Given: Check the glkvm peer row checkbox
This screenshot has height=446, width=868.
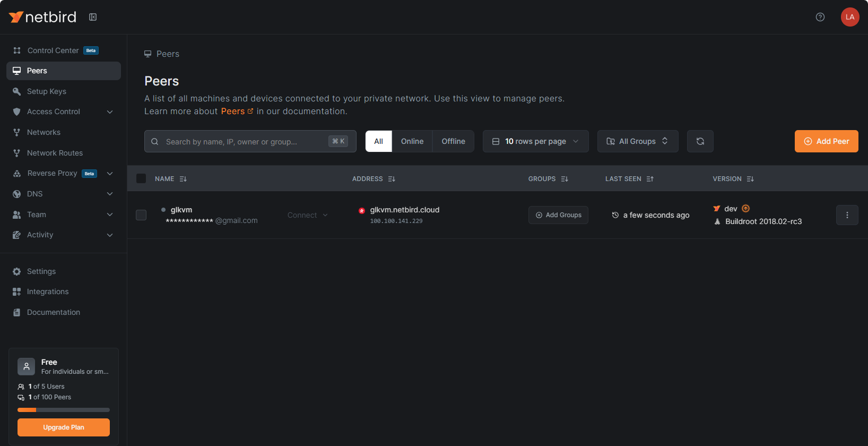Looking at the screenshot, I should pyautogui.click(x=141, y=215).
